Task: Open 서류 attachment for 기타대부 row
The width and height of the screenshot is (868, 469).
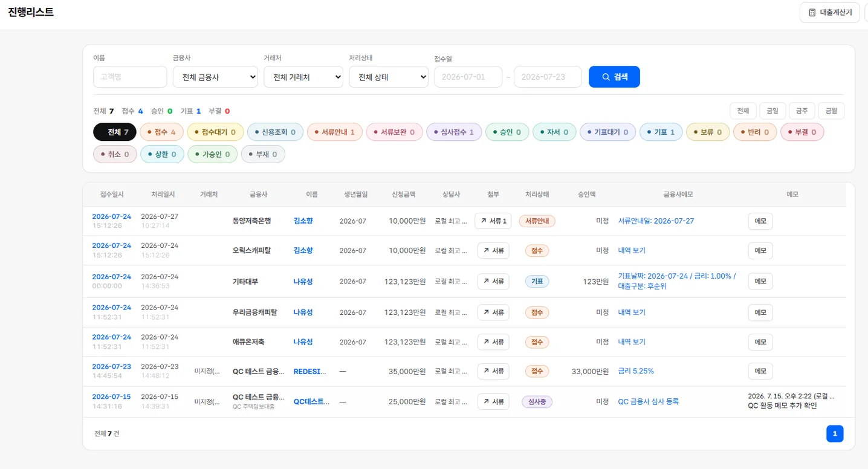Action: pos(493,281)
